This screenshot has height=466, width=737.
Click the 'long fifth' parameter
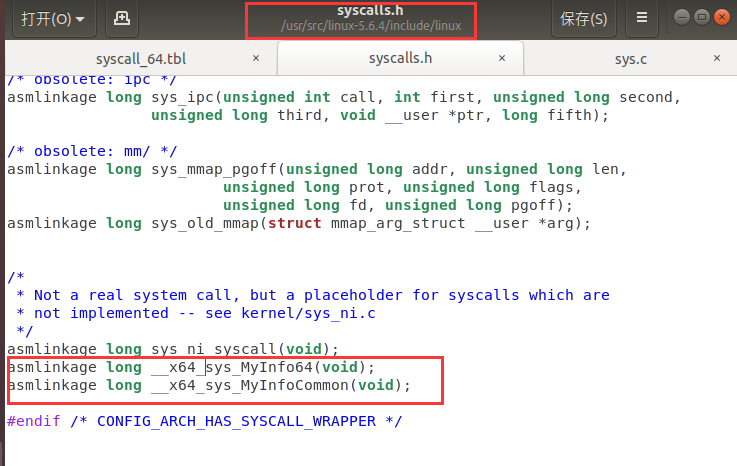547,115
